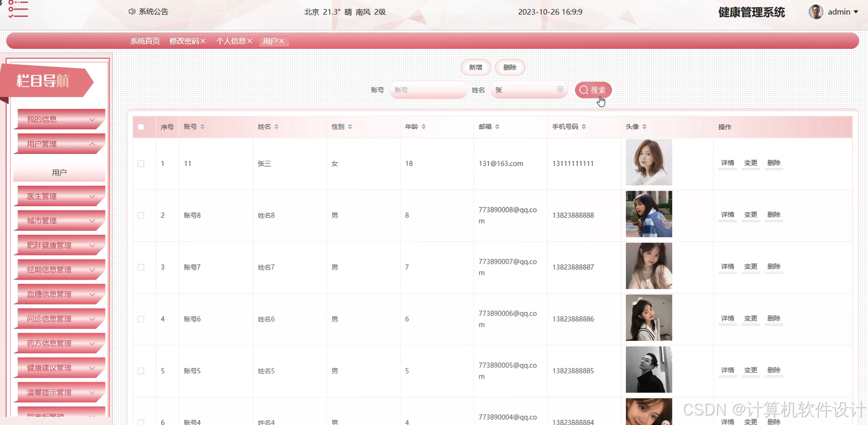Click the email 131@163.com
This screenshot has height=425, width=868.
[501, 164]
